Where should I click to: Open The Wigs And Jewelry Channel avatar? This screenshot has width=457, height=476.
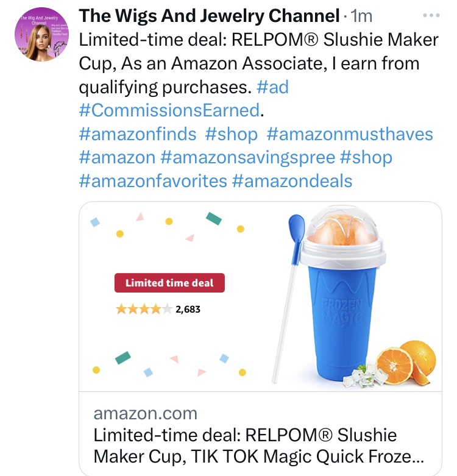click(x=41, y=34)
